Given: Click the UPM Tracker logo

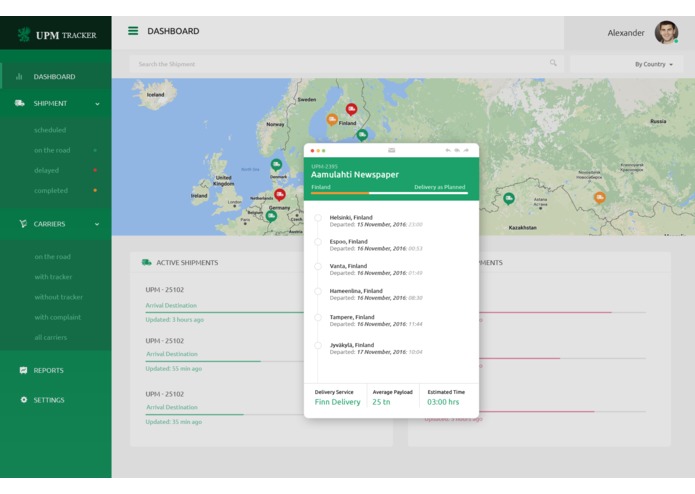Looking at the screenshot, I should point(57,35).
